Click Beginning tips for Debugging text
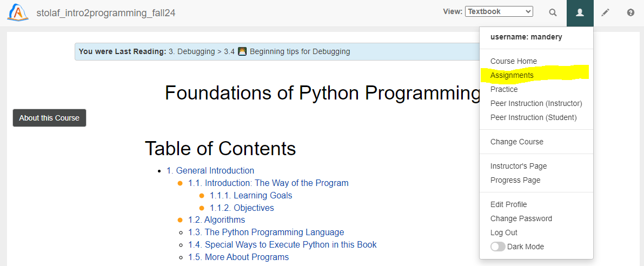This screenshot has height=266, width=644. pos(300,52)
